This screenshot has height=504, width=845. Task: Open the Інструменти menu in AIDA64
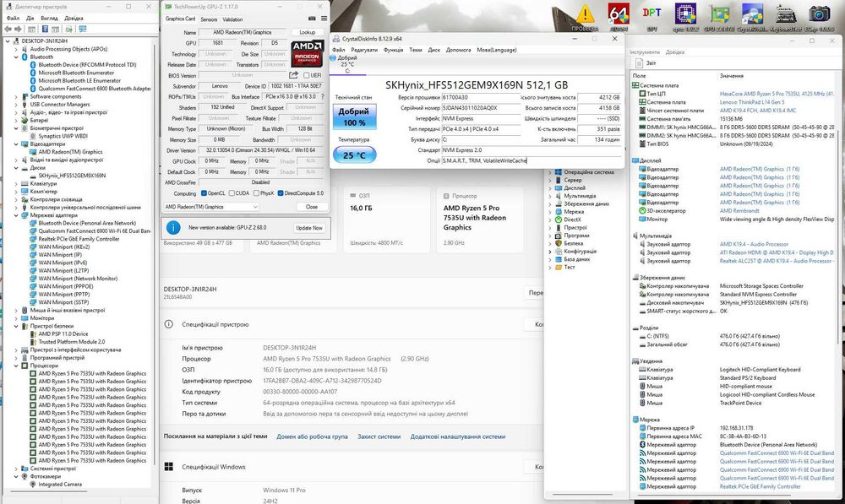[x=645, y=52]
